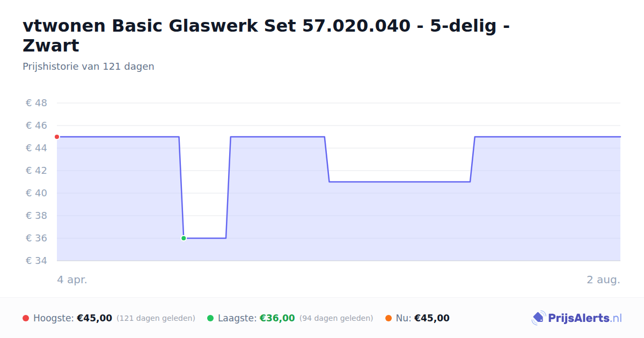
Task: Click the Laagste €36,00 price value
Action: coord(277,318)
